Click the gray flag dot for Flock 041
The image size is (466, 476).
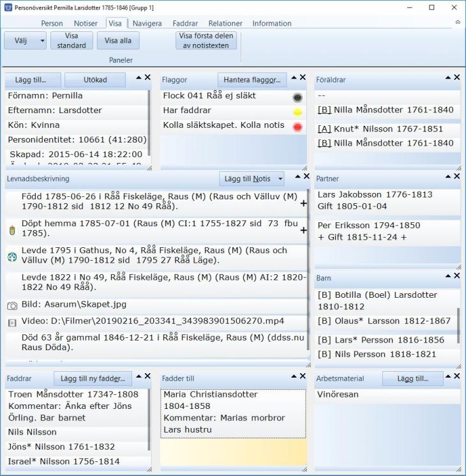[x=297, y=98]
